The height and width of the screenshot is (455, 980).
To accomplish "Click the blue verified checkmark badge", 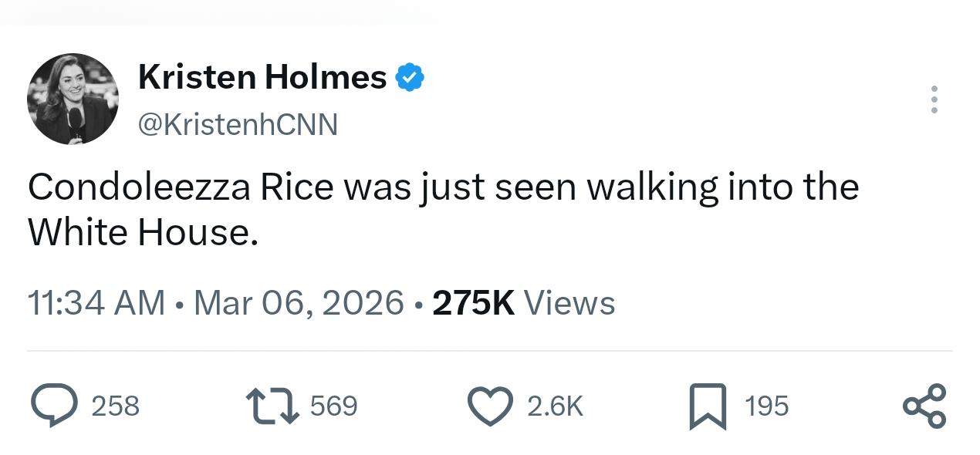I will [x=410, y=77].
